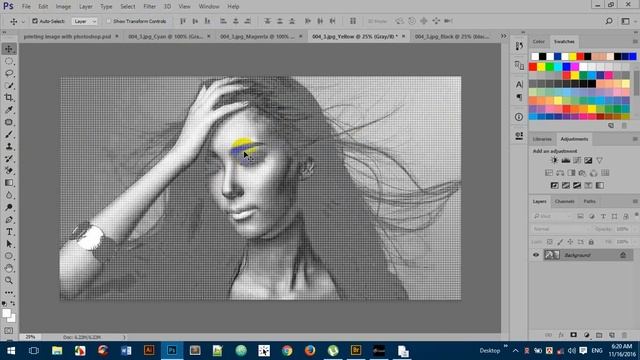
Task: Select the Path Selection tool
Action: click(x=9, y=244)
